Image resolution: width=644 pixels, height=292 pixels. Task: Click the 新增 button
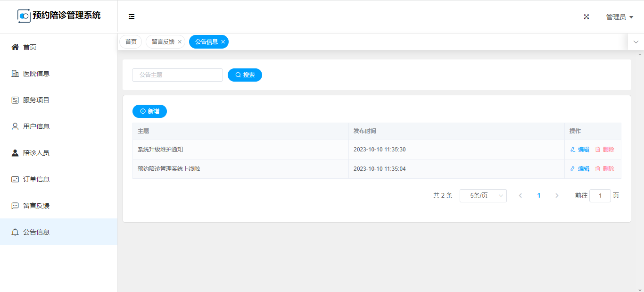(149, 111)
